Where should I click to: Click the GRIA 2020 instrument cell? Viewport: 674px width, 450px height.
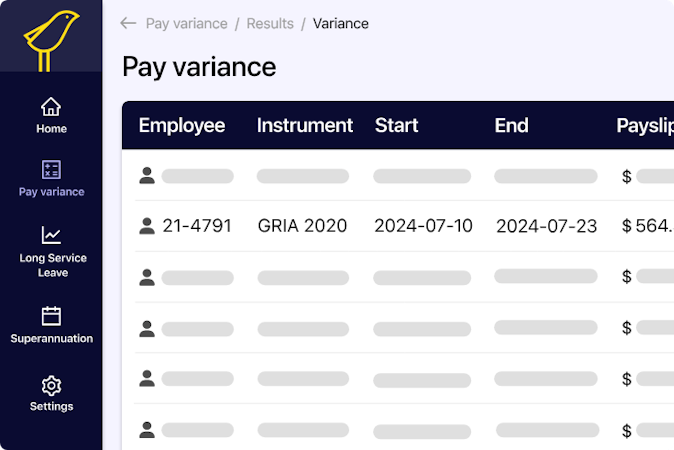302,226
